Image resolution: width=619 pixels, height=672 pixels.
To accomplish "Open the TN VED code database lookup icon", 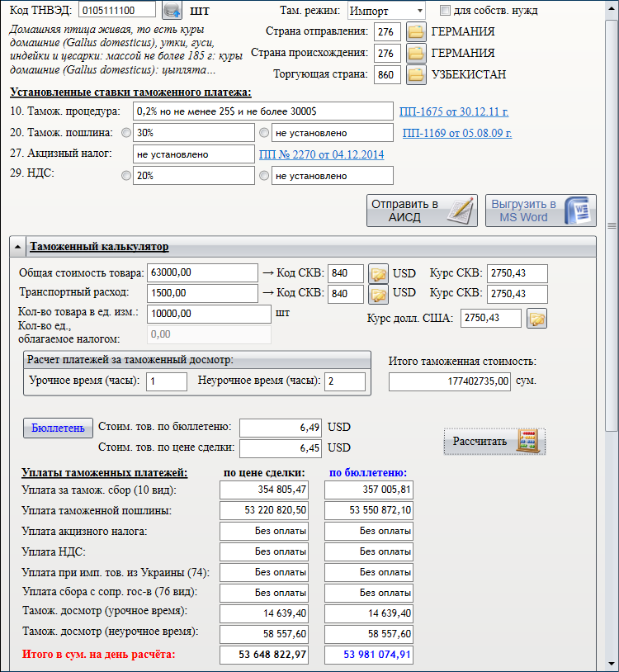I will point(172,10).
